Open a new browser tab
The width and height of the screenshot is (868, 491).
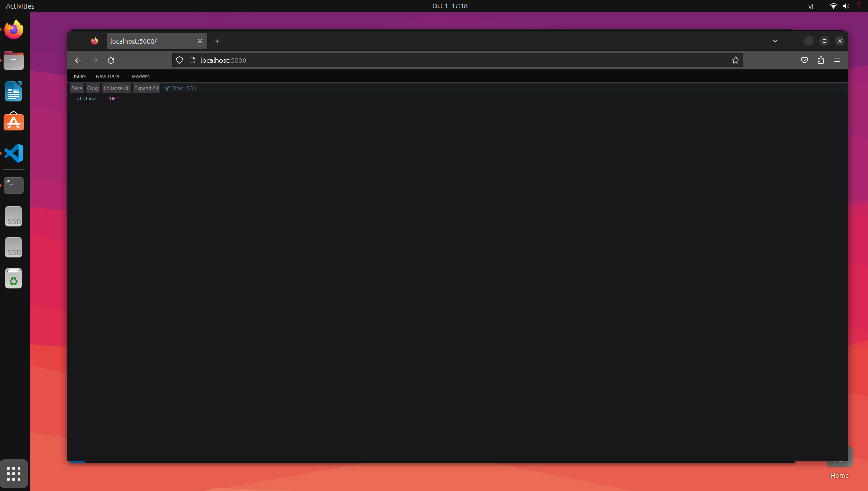217,41
